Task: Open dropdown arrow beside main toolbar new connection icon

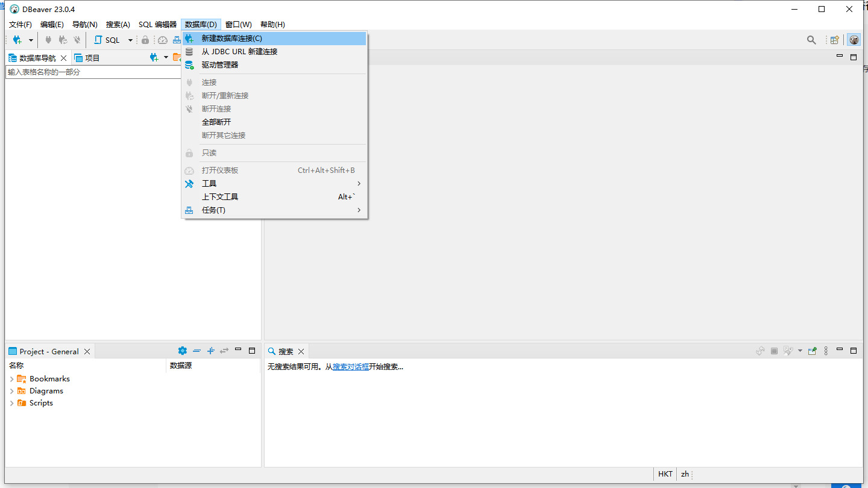Action: click(31, 40)
